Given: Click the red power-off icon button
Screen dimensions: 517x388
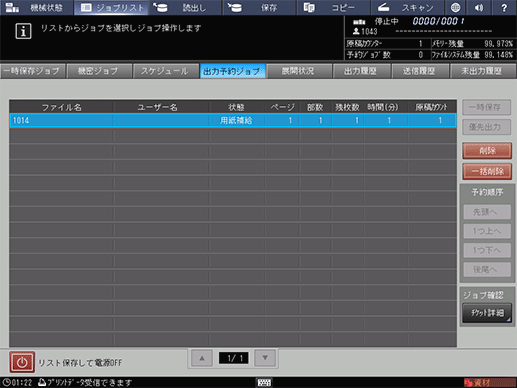Looking at the screenshot, I should click(22, 362).
